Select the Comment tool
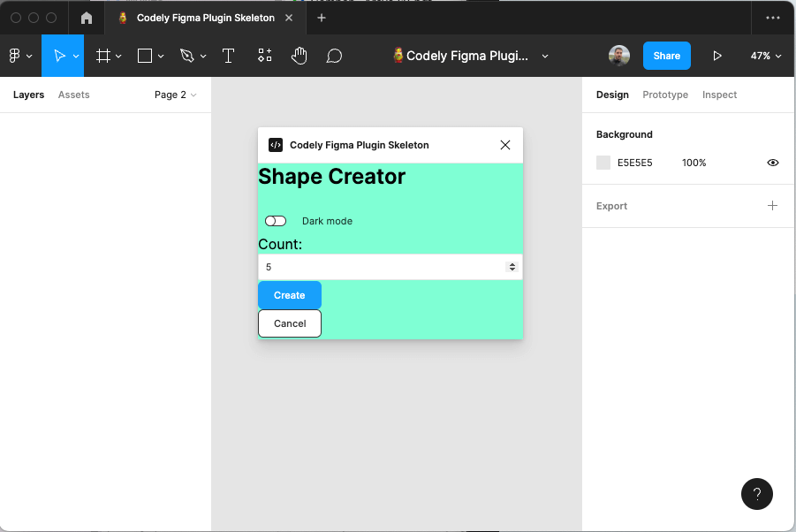 [334, 56]
